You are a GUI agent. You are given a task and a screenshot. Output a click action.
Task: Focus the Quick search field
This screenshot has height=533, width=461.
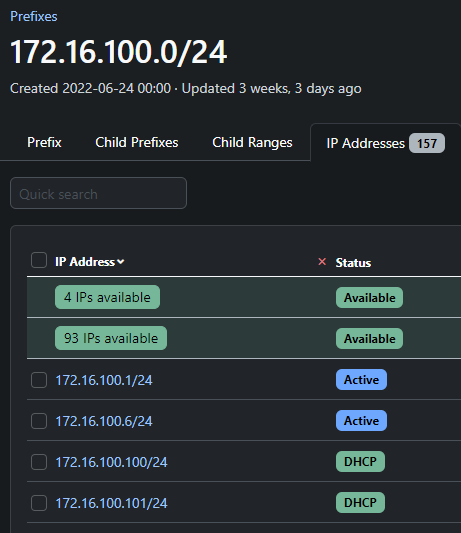click(x=98, y=193)
